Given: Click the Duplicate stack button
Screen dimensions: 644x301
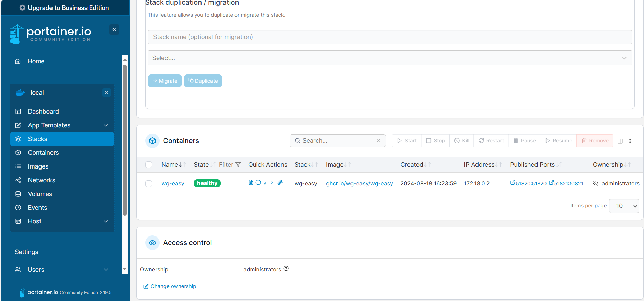Looking at the screenshot, I should 203,81.
